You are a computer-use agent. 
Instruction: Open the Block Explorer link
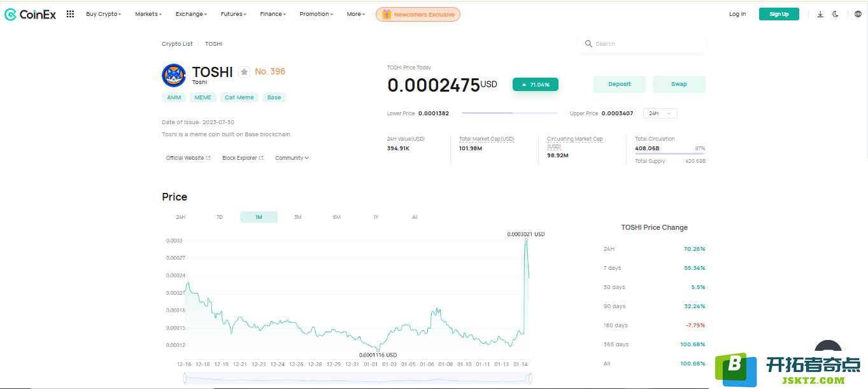(243, 158)
